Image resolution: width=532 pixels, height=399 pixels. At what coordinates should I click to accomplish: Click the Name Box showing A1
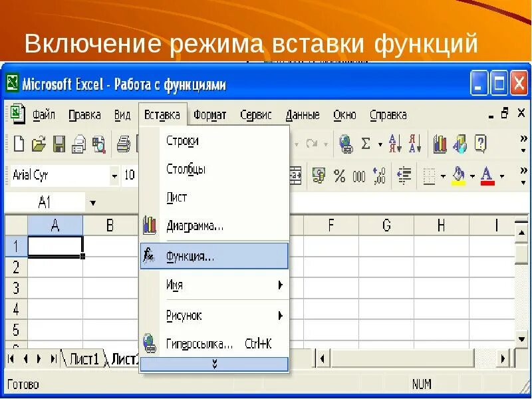click(x=45, y=203)
